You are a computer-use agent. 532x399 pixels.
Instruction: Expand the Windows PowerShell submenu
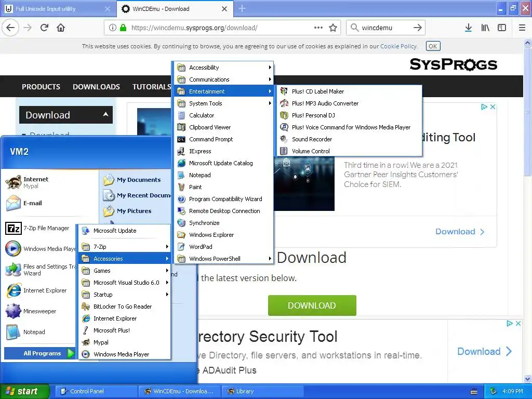224,259
